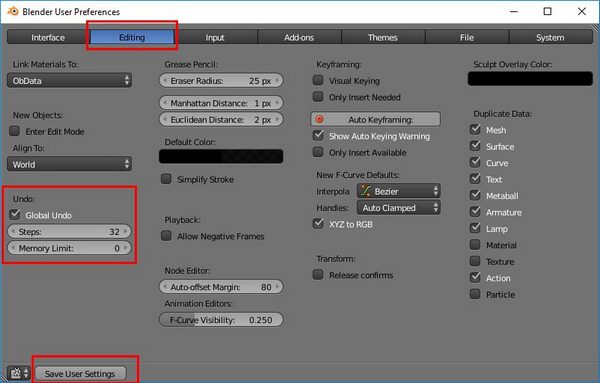600x383 pixels.
Task: Enable Particle duplicate data checkbox
Action: point(475,294)
